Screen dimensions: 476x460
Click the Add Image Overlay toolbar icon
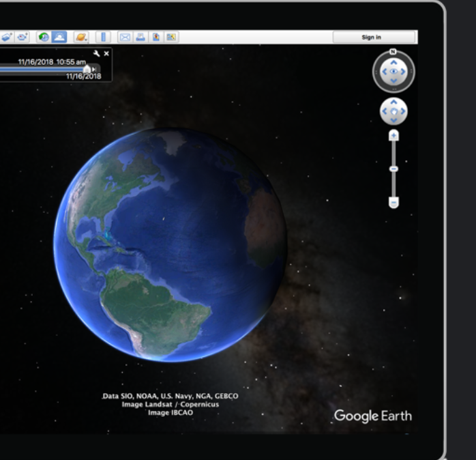(7, 37)
